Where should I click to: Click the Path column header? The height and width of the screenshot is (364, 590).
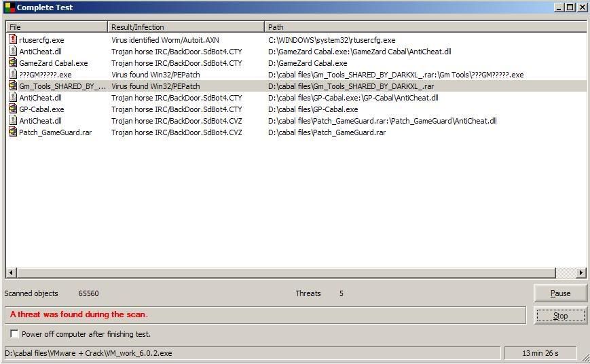tap(425, 27)
